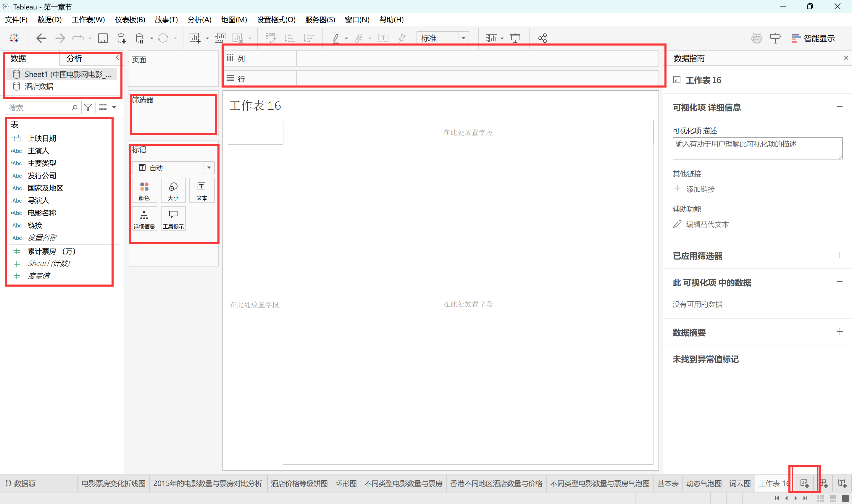Click the Tooltip (工具提示) mark button
Screen dimensions: 852x504
(173, 219)
